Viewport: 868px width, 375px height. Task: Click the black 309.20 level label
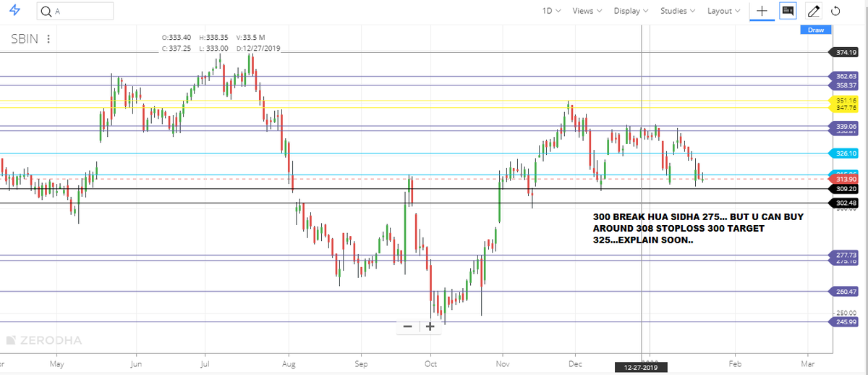846,189
